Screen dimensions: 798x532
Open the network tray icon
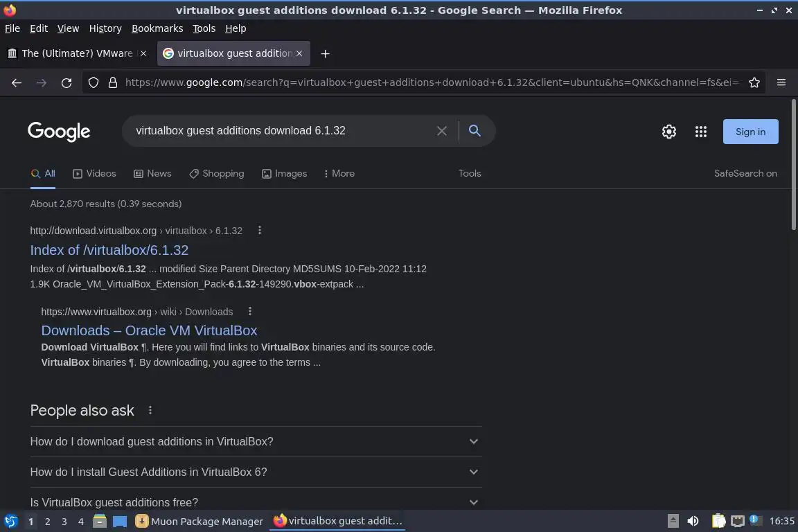(x=738, y=522)
